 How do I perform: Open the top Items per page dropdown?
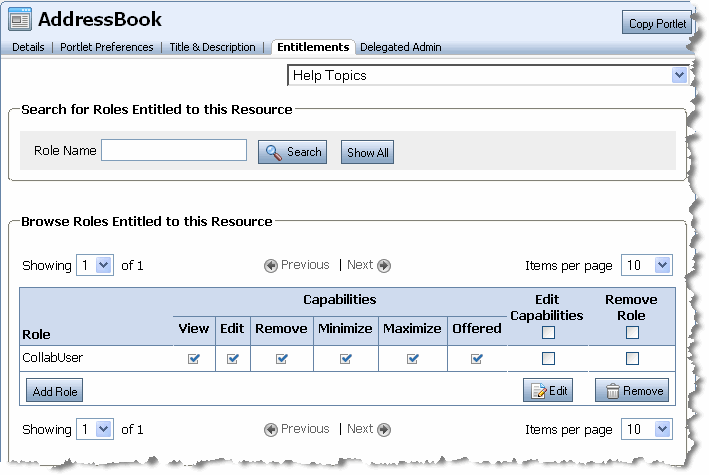coord(647,265)
